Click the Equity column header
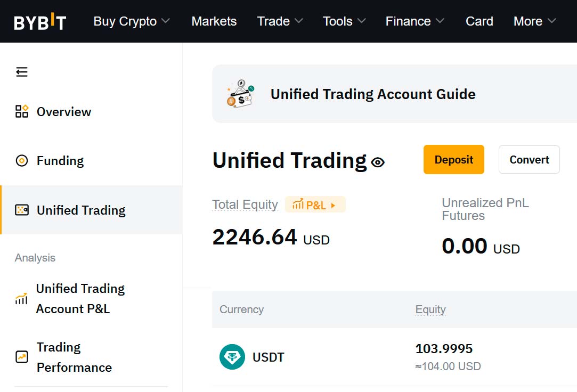The height and width of the screenshot is (392, 577). pyautogui.click(x=430, y=309)
